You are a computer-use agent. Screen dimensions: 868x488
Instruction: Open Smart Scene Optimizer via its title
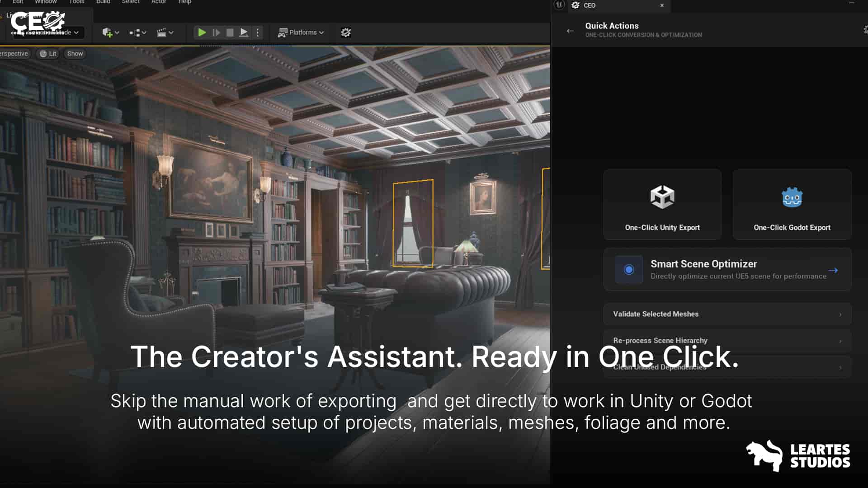703,264
